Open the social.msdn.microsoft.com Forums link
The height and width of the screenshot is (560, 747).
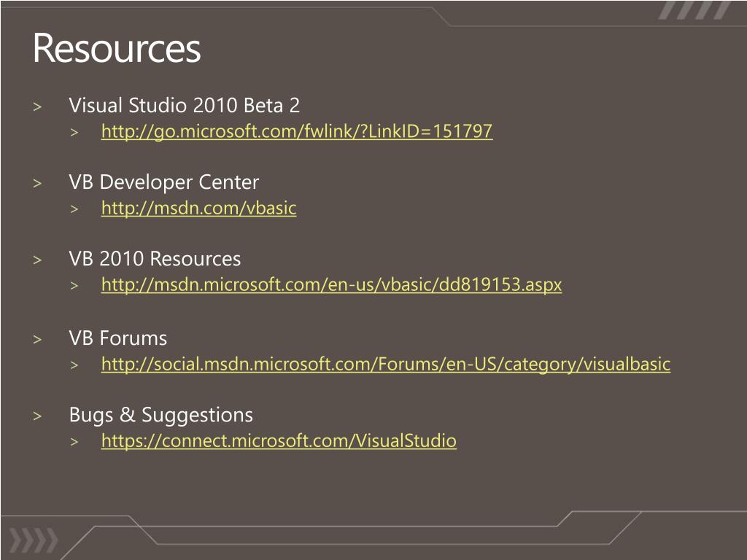386,365
